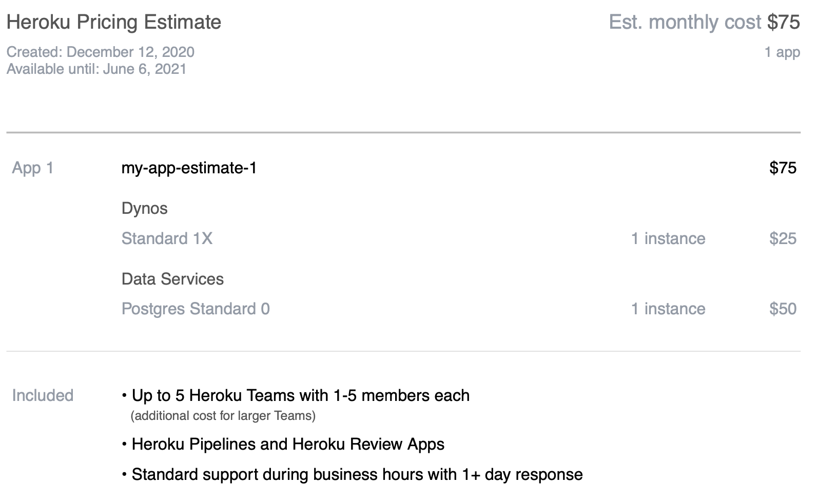Click the $75 total in the my-app-estimate-1 row

pyautogui.click(x=783, y=168)
